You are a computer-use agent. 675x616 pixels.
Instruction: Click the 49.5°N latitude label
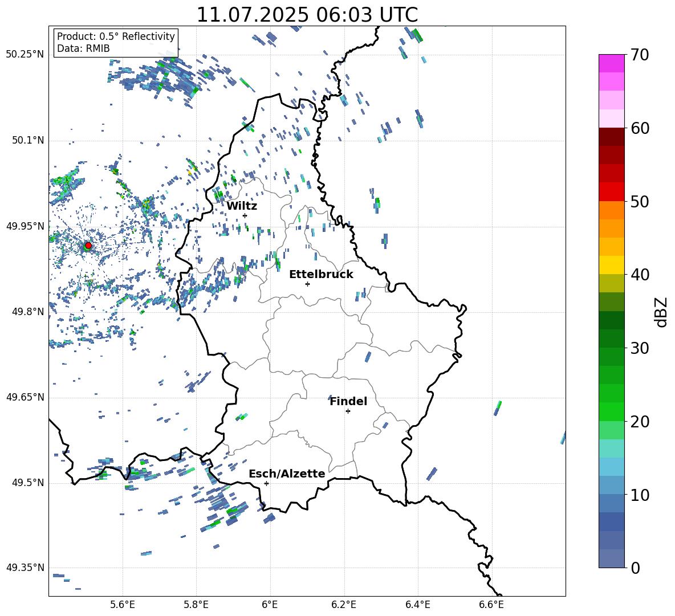27,483
